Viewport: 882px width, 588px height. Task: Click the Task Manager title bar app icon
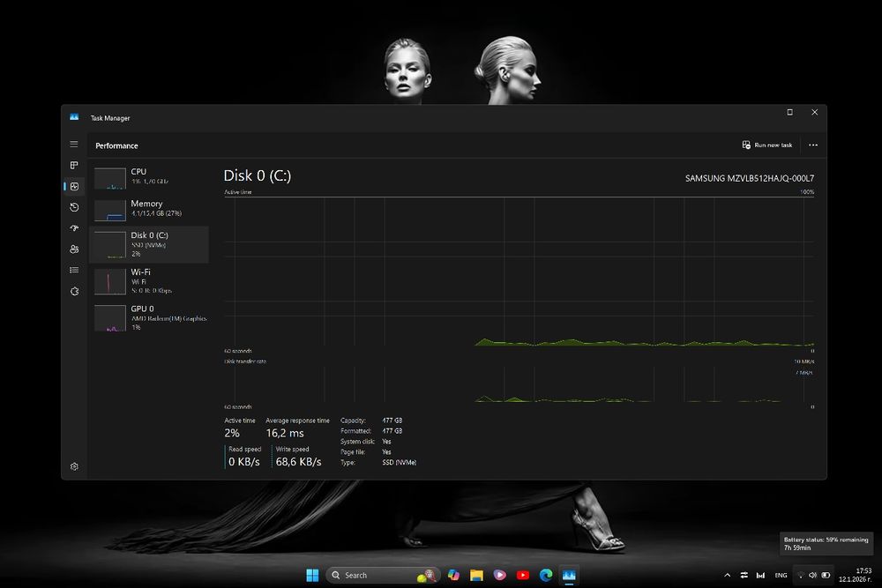click(74, 117)
